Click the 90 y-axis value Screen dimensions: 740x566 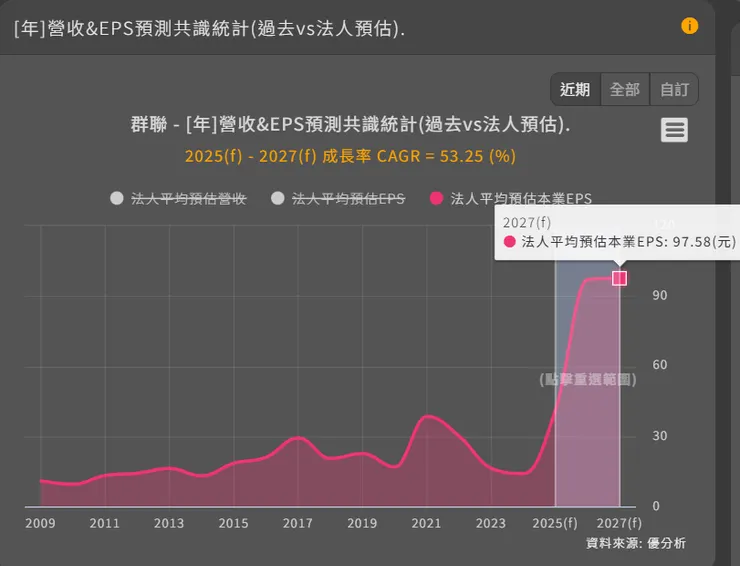(x=660, y=296)
